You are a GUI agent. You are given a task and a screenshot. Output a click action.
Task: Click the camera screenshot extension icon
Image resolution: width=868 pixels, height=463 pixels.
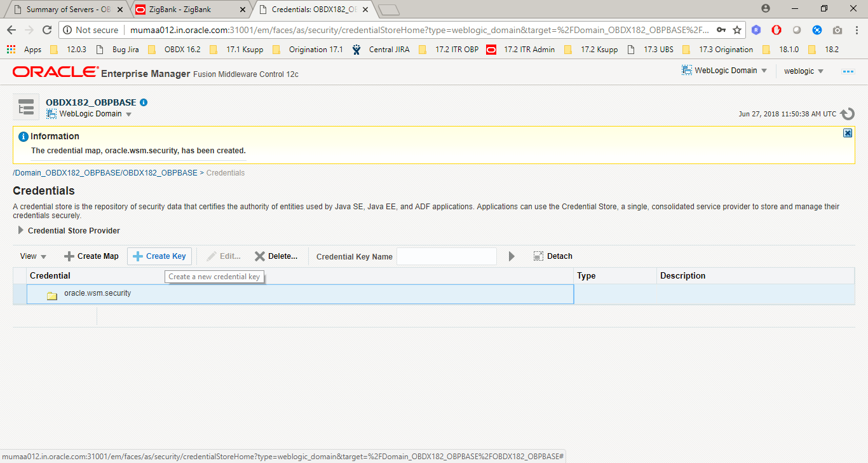pyautogui.click(x=837, y=30)
